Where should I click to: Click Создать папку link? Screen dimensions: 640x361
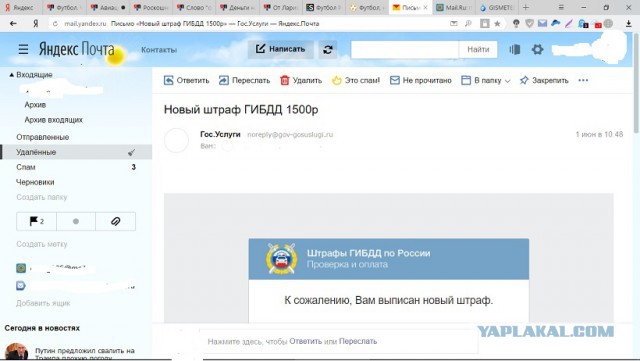tap(42, 197)
